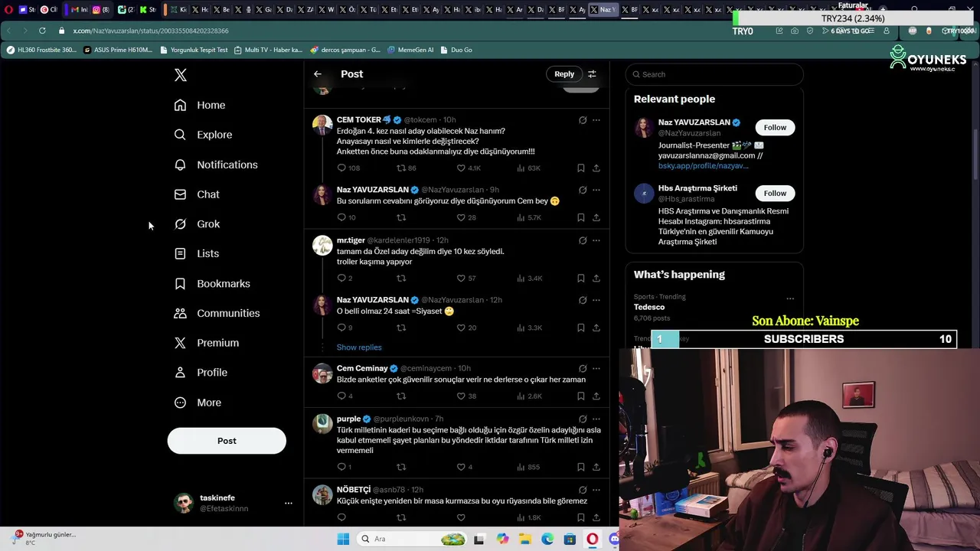Open account menu dots next to taskinefe
The height and width of the screenshot is (551, 980).
coord(289,503)
